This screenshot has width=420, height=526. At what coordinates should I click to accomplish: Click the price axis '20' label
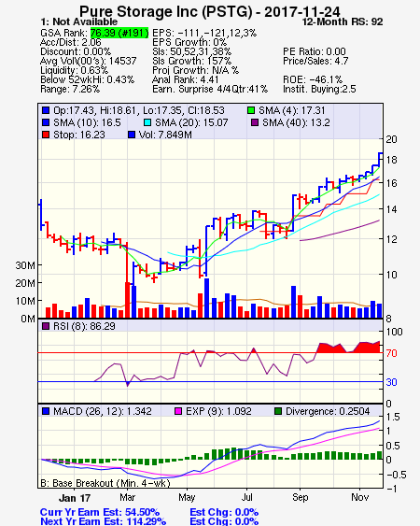point(391,139)
